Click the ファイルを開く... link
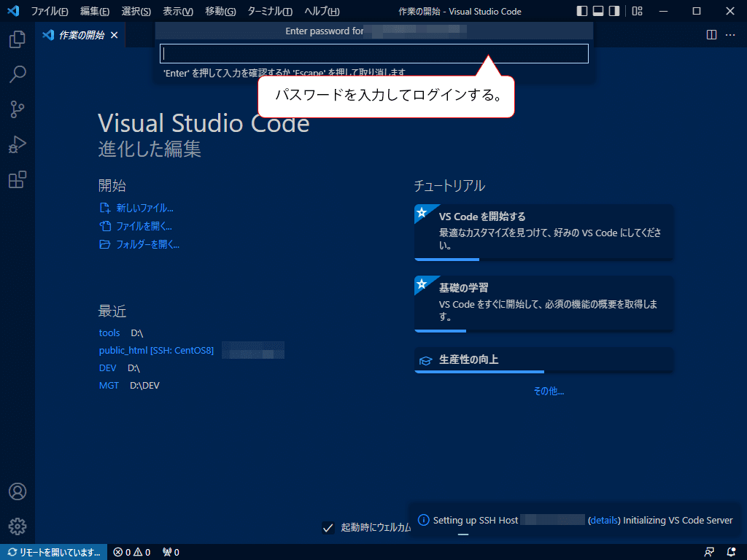The image size is (747, 560). [x=144, y=226]
